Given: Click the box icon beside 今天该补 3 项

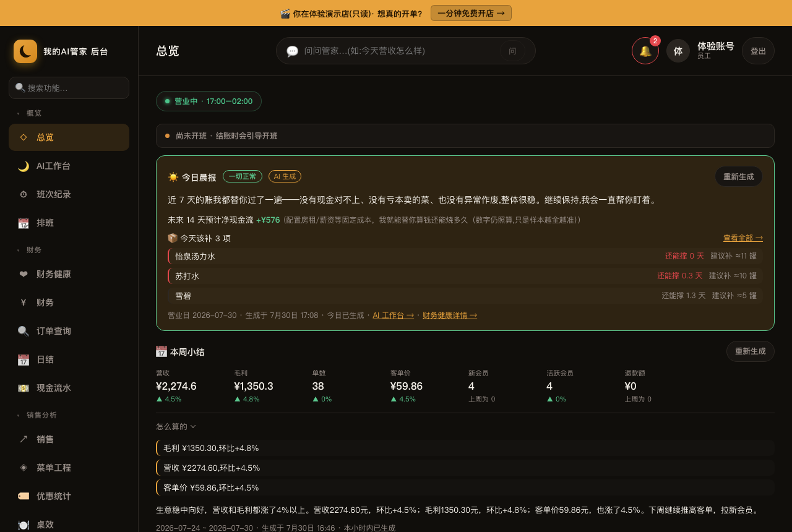Looking at the screenshot, I should coord(173,238).
